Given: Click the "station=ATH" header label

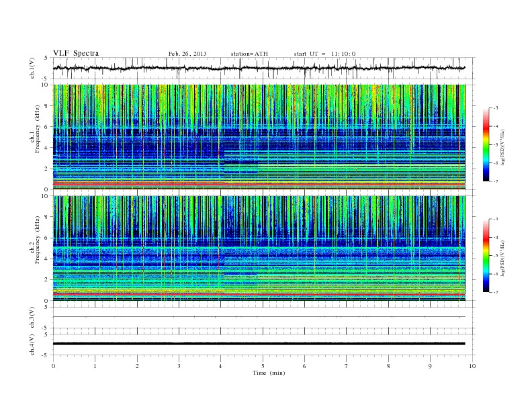Looking at the screenshot, I should 249,54.
